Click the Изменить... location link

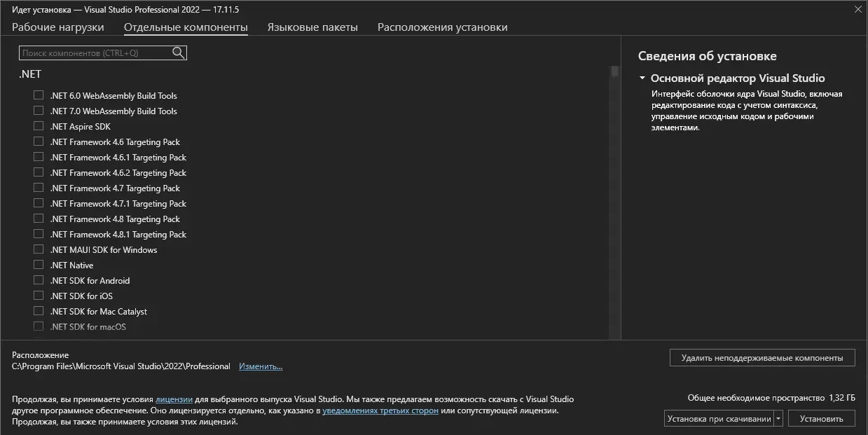(x=261, y=366)
